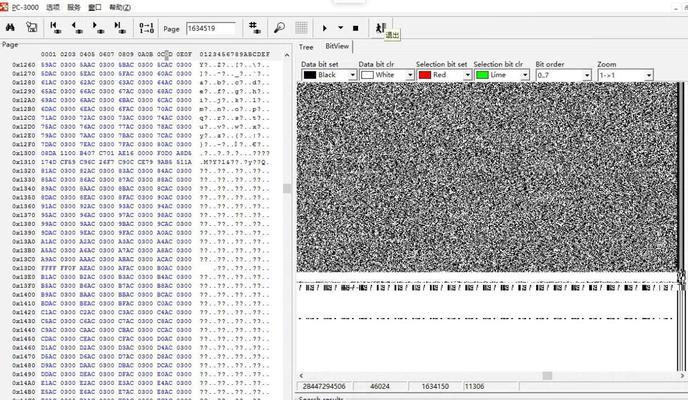Click hex row at offset 0x1400
The width and height of the screenshot is (688, 400).
pyautogui.click(x=141, y=295)
